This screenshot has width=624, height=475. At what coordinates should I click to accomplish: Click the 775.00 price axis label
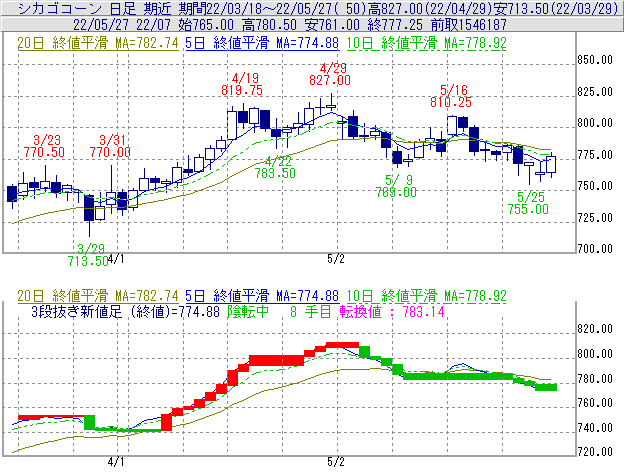[x=595, y=154]
